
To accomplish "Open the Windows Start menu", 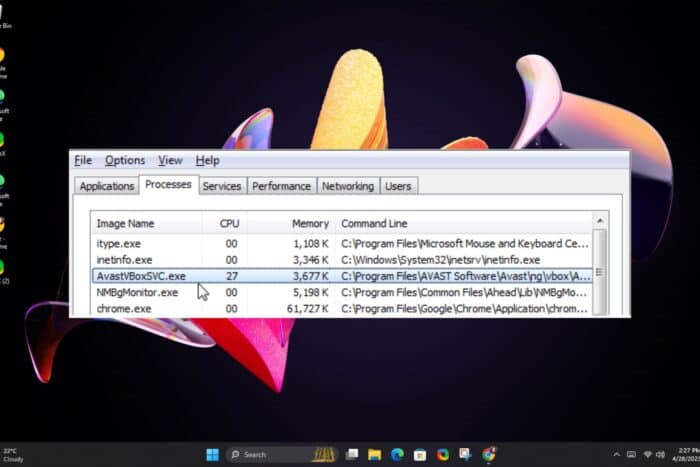I will pos(212,454).
